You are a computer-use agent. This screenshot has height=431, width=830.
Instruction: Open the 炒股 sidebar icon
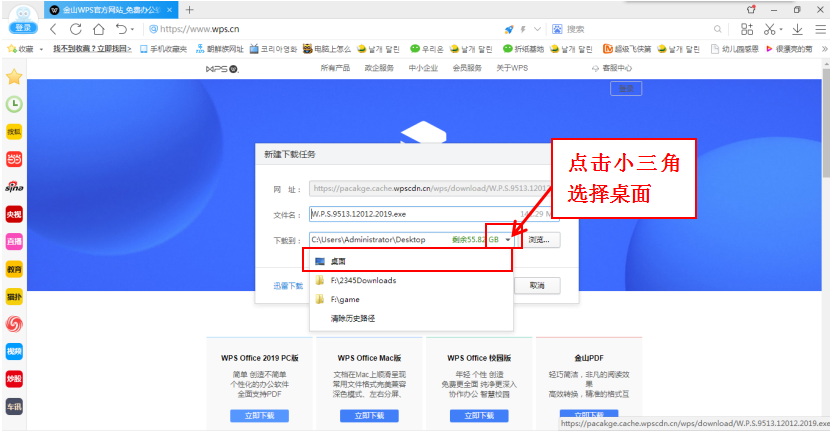click(x=14, y=379)
